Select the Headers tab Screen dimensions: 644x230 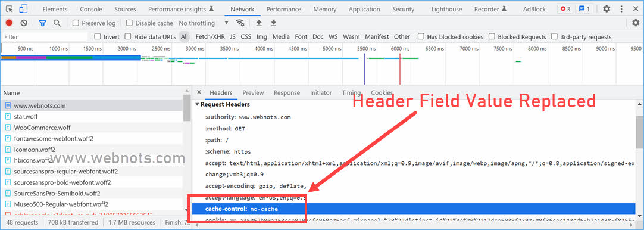(221, 92)
